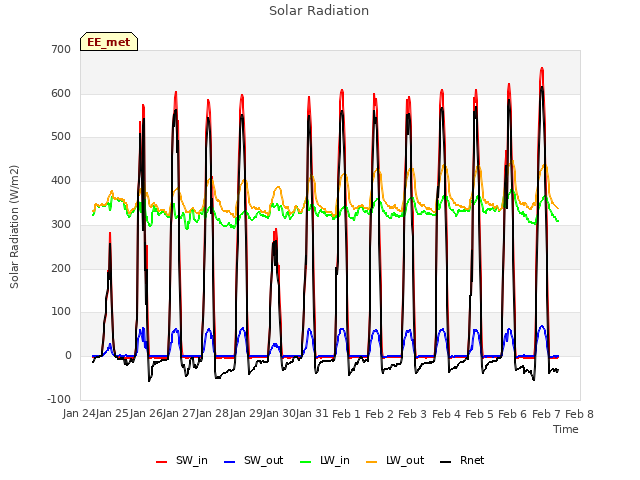Click the Feb 3 x-axis tick label

point(413,414)
